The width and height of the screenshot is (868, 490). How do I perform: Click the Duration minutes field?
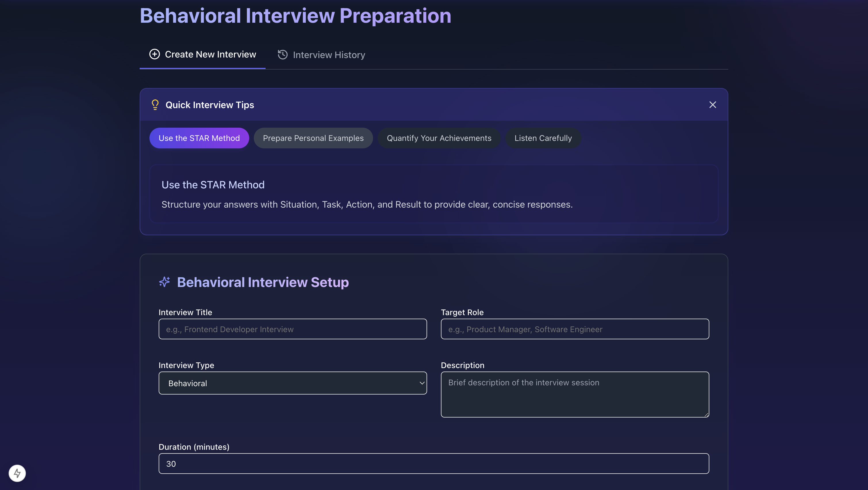[434, 464]
